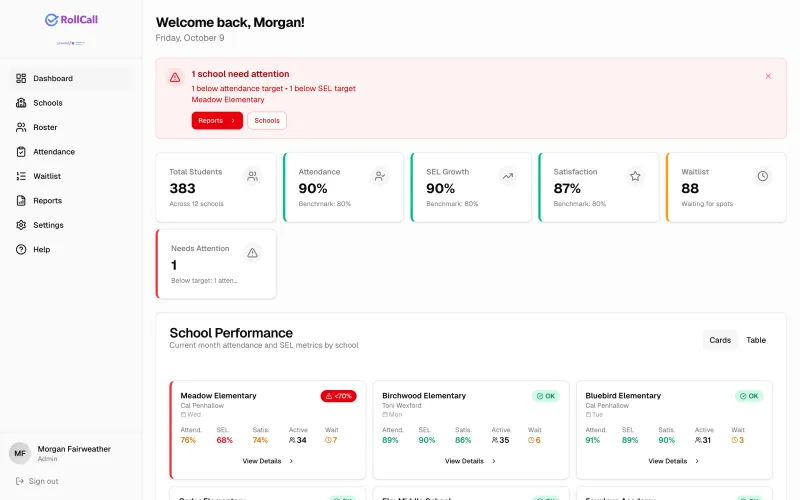Click chevron next to Bluebird View Details

(697, 461)
